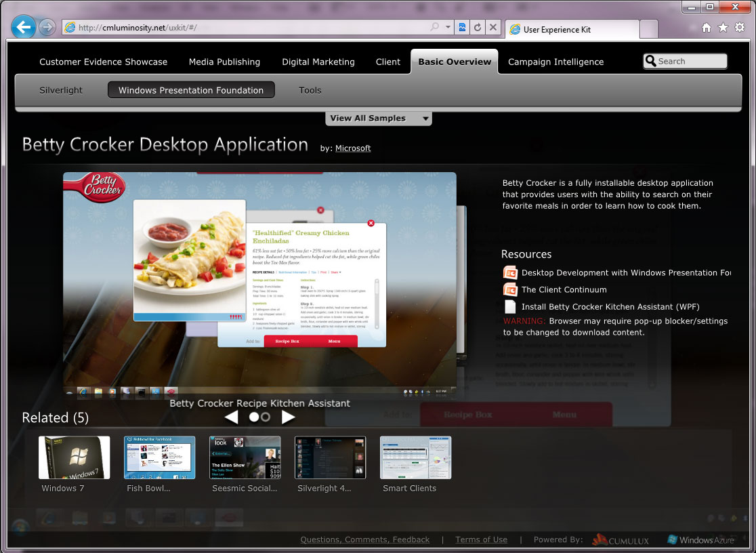Image resolution: width=756 pixels, height=553 pixels.
Task: Click the folder icon in screenshot taskbar
Action: tap(98, 392)
